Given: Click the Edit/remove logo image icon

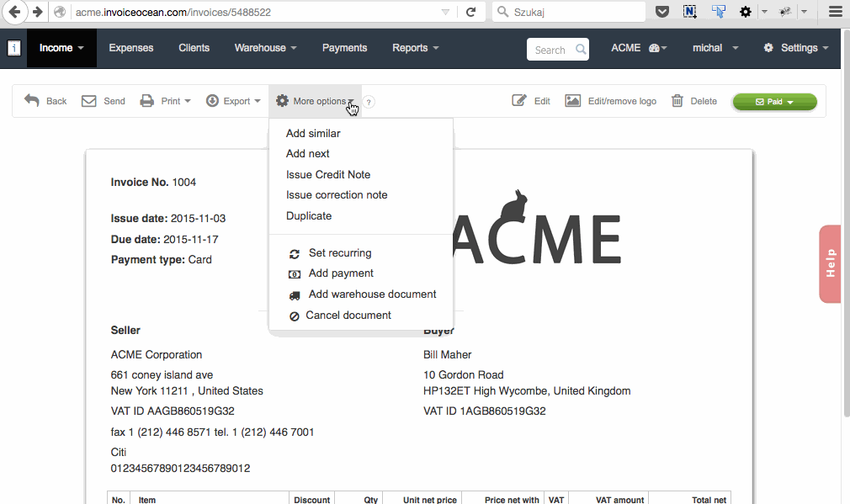Looking at the screenshot, I should (x=573, y=101).
